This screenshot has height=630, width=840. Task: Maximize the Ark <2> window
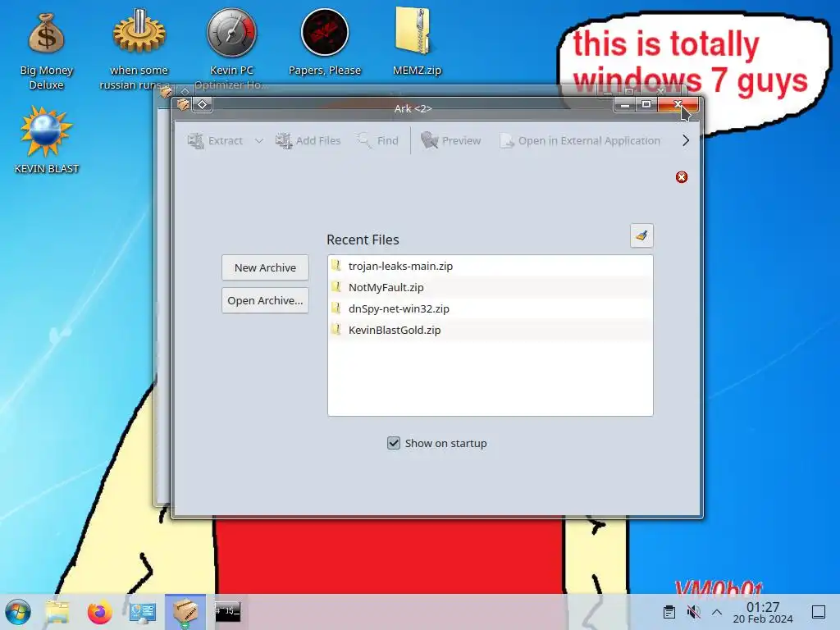(646, 104)
